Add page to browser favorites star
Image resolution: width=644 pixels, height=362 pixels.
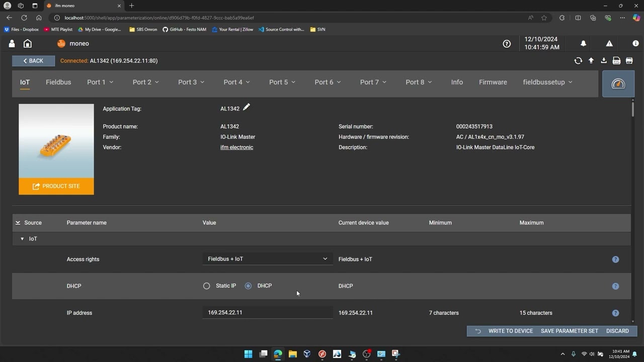(x=544, y=18)
